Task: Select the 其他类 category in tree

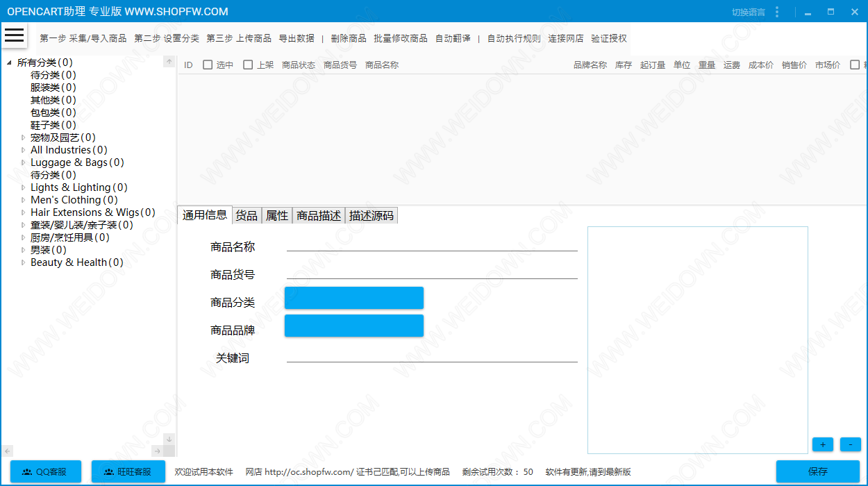Action: coord(53,100)
